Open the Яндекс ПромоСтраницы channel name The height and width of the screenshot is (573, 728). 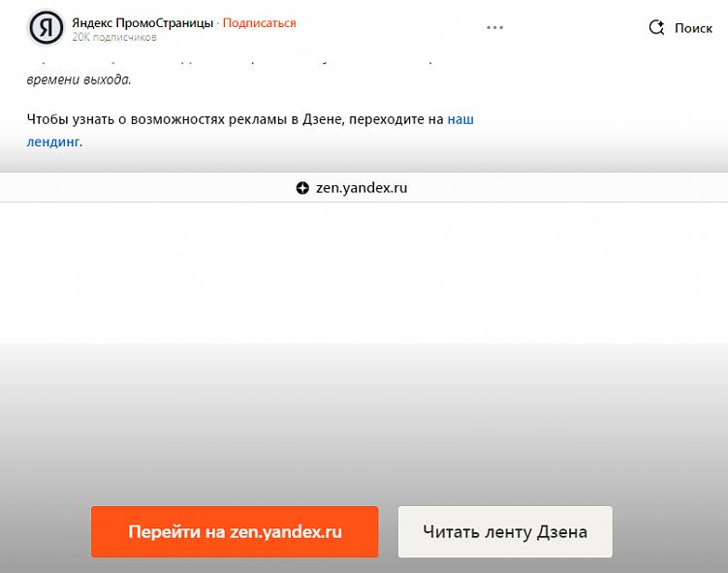142,22
